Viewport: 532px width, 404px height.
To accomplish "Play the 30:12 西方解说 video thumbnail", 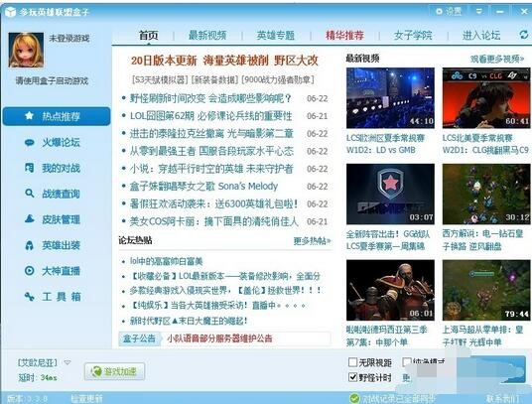I will click(486, 194).
